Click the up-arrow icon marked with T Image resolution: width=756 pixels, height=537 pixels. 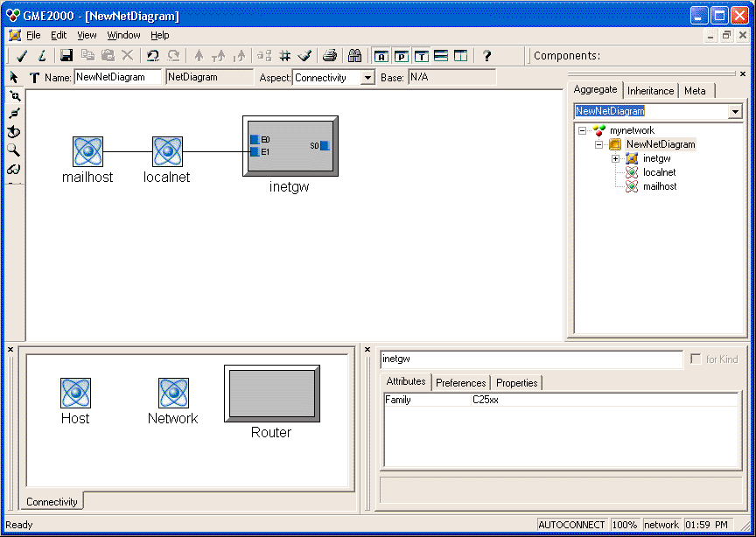coord(219,56)
